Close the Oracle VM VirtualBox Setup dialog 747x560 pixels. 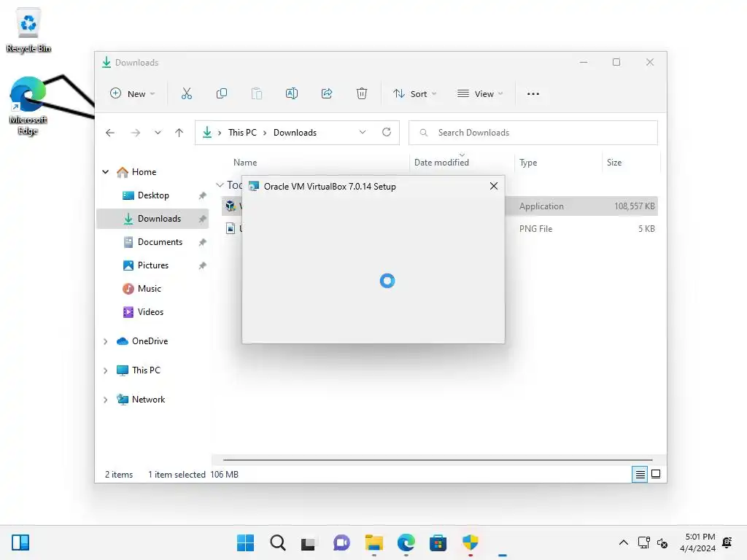point(494,186)
